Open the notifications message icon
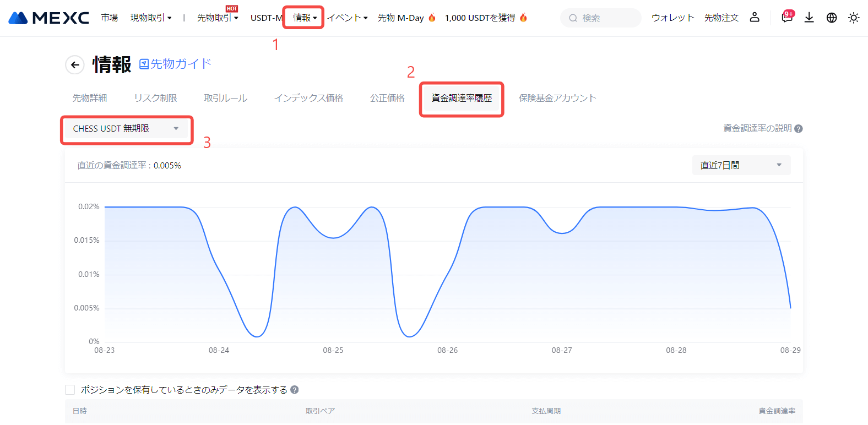The width and height of the screenshot is (868, 425). 787,18
